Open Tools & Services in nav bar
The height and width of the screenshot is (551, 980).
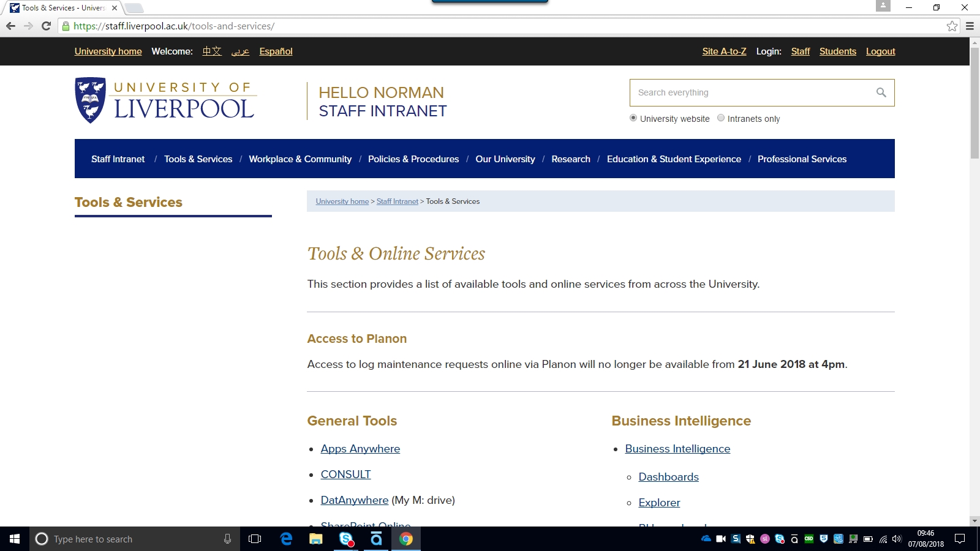(198, 159)
